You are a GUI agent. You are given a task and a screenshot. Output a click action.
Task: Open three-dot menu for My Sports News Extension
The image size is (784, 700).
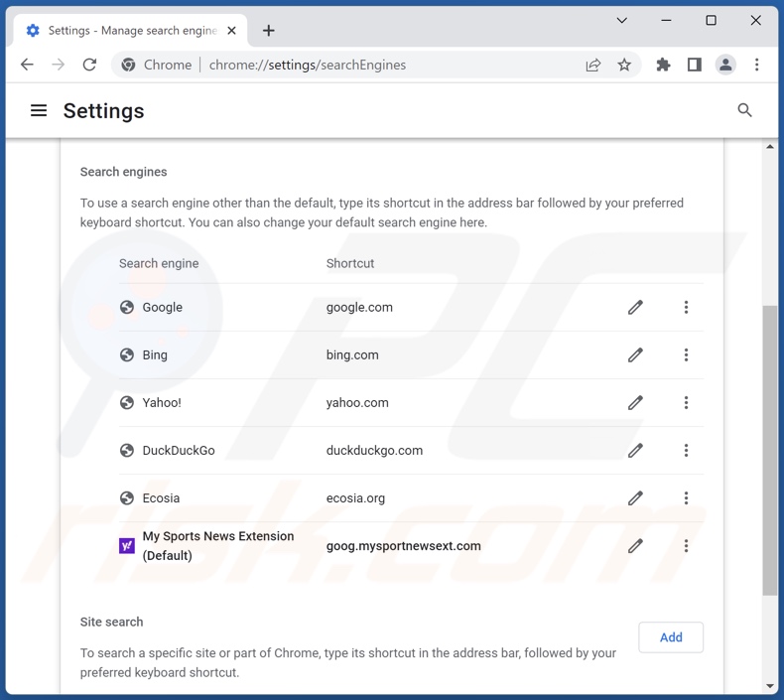click(686, 546)
